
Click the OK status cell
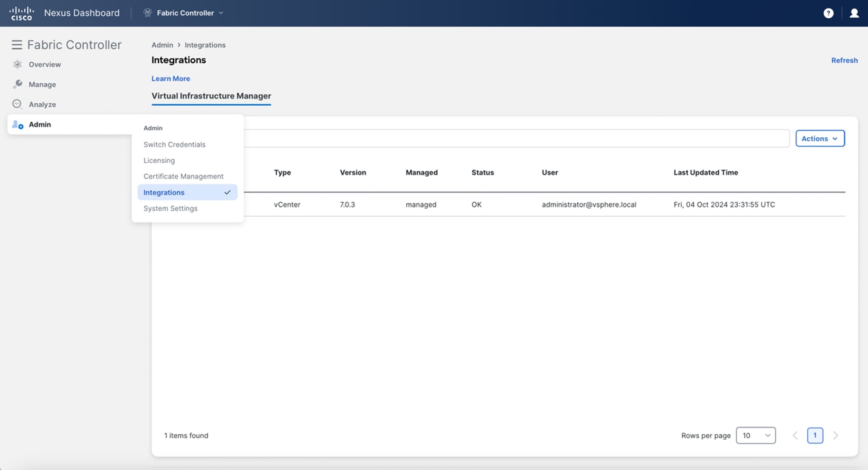click(x=476, y=205)
